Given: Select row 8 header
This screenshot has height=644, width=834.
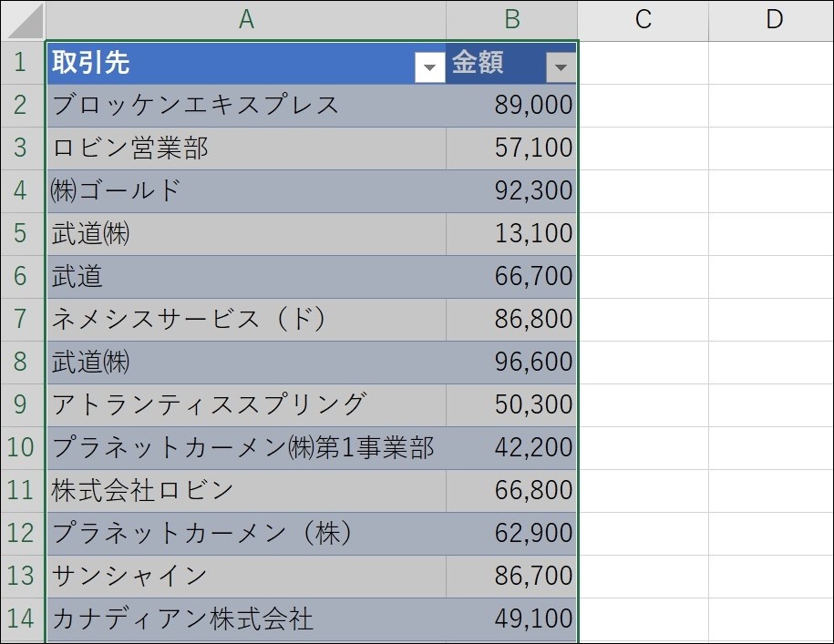Looking at the screenshot, I should (x=23, y=363).
